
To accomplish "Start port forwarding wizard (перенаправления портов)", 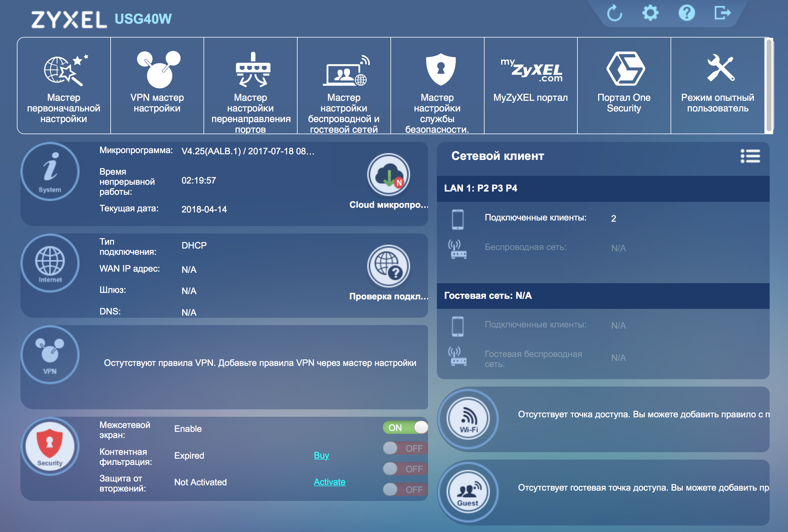I will click(x=251, y=86).
